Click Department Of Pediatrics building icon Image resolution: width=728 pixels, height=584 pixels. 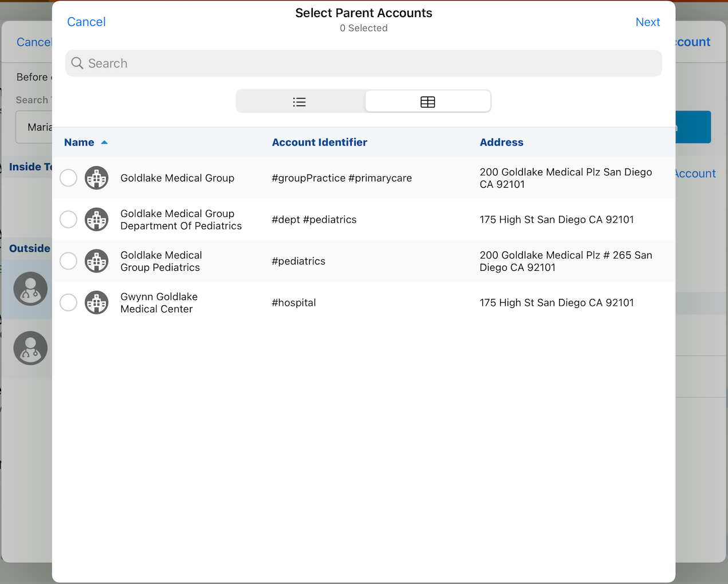(96, 219)
